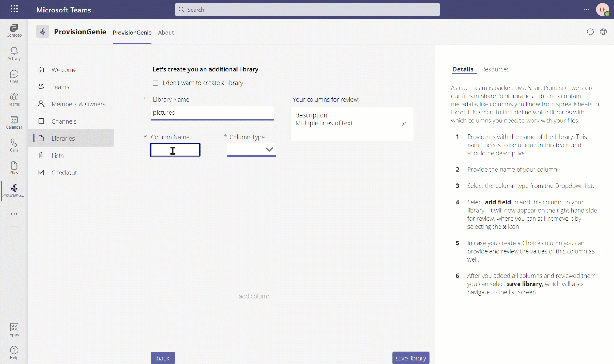Focus the Teams search box
The height and width of the screenshot is (364, 614).
point(307,10)
